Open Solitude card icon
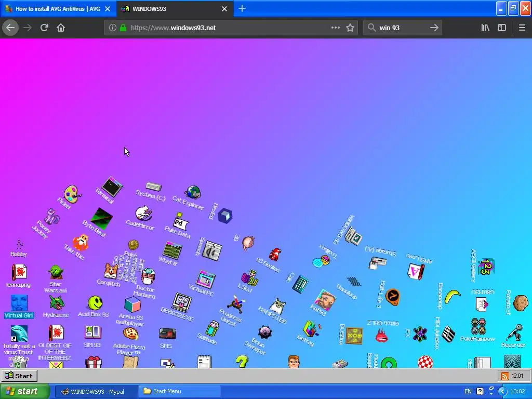 (212, 328)
